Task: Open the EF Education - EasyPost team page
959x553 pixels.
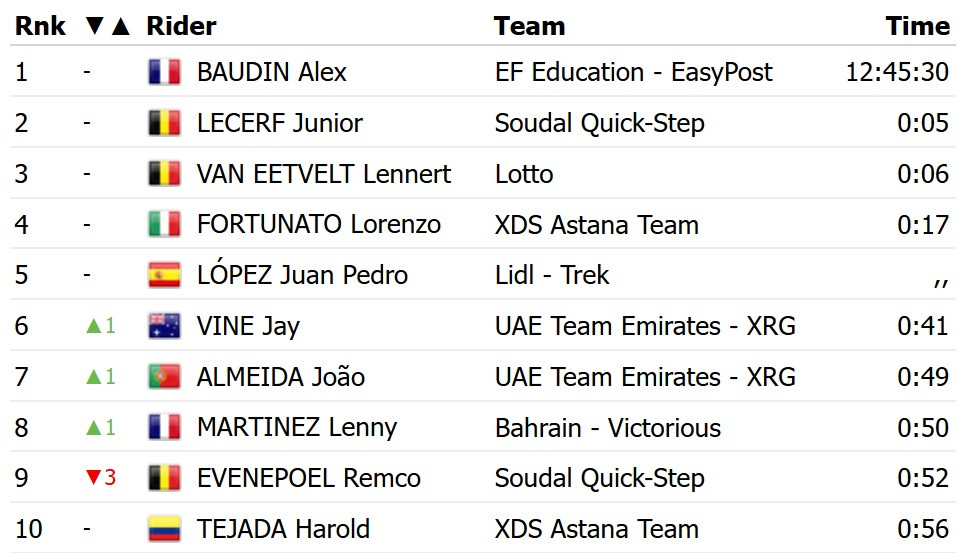Action: coord(634,72)
